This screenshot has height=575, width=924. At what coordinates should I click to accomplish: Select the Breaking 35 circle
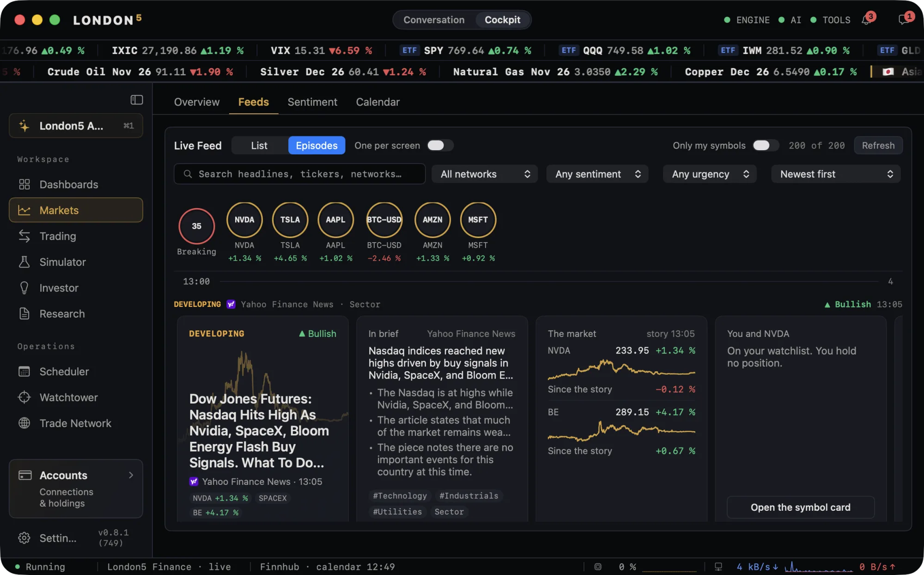pyautogui.click(x=197, y=226)
